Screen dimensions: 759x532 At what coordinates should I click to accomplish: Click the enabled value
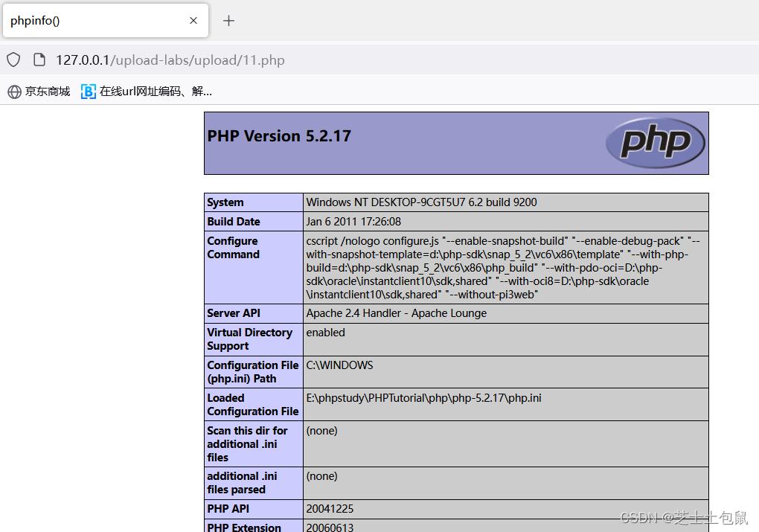point(325,333)
